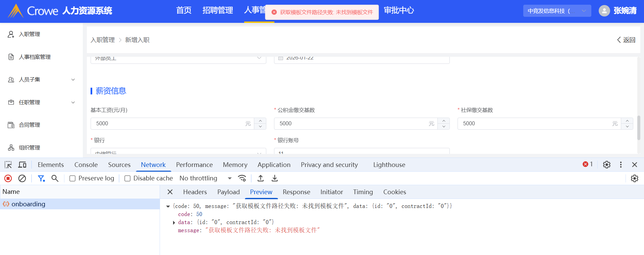
Task: Activate DevTools inspect element picker
Action: click(x=8, y=165)
